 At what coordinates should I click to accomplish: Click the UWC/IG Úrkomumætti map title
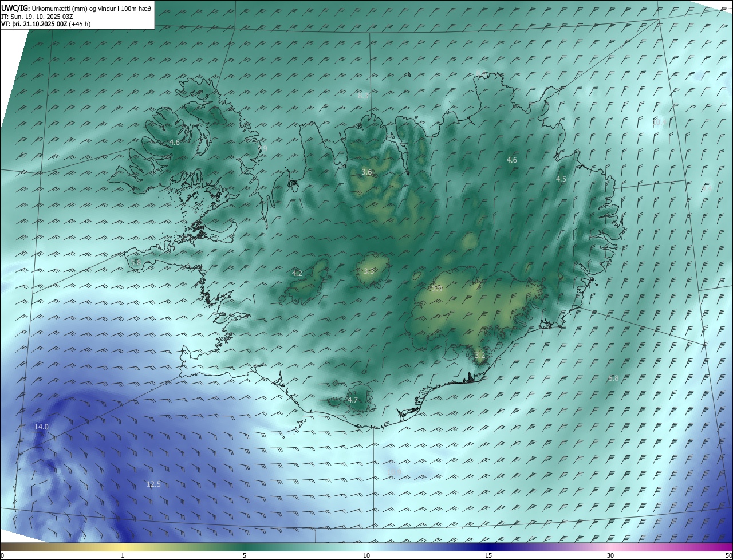tap(77, 8)
